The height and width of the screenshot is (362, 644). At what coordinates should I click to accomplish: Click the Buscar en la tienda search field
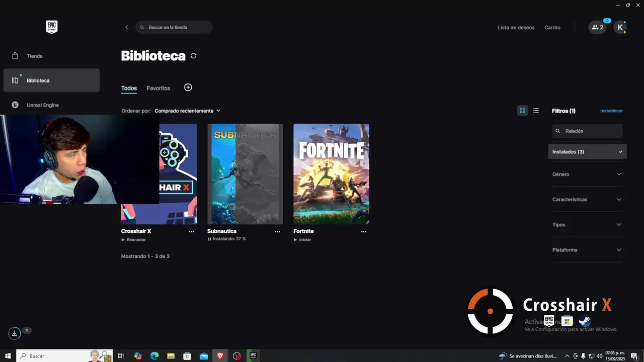coord(174,27)
